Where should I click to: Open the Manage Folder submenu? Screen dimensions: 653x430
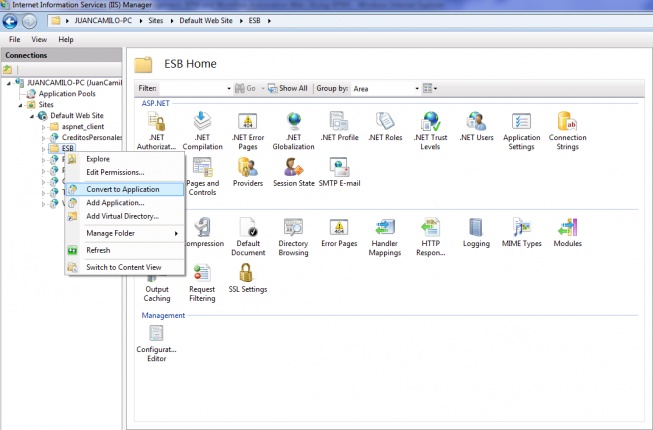125,233
